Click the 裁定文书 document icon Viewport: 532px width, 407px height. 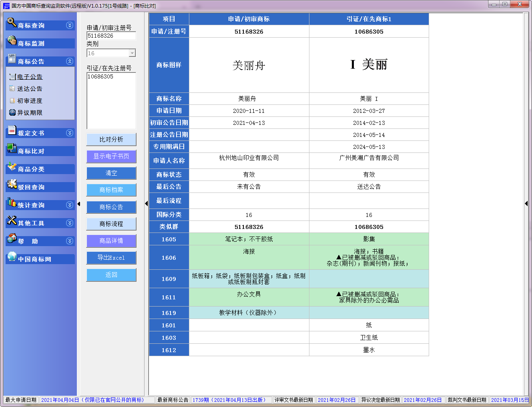(12, 130)
